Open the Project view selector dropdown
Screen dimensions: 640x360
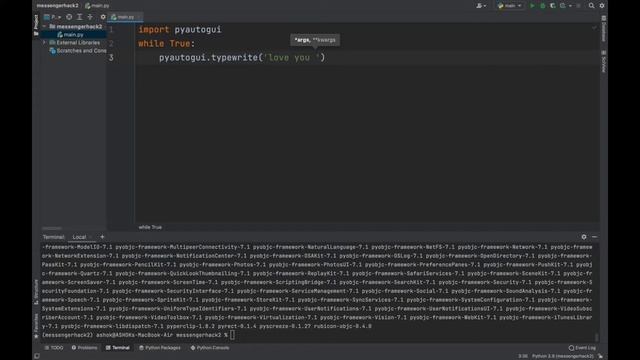pyautogui.click(x=53, y=17)
